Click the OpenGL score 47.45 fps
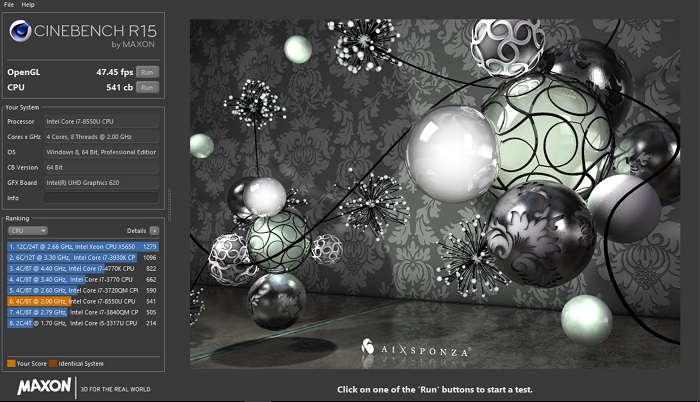Viewport: 700px width, 402px height. pyautogui.click(x=115, y=72)
